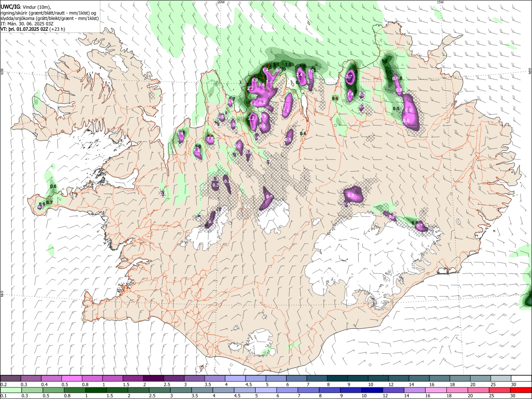Screen dimensions: 532x399
Task: Click the "UWC/IG: Vindur (10m)" title text
Action: [26, 7]
